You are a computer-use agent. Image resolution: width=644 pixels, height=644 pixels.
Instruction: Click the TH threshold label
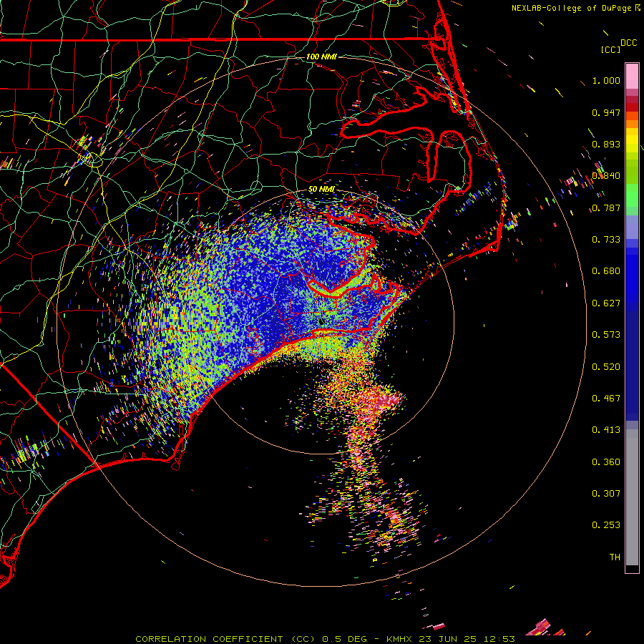coord(615,557)
